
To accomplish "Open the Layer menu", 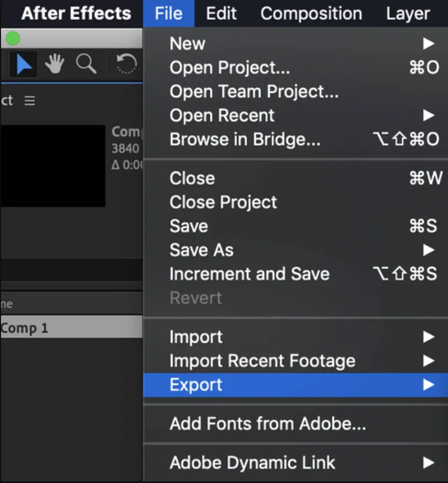I will pyautogui.click(x=407, y=13).
